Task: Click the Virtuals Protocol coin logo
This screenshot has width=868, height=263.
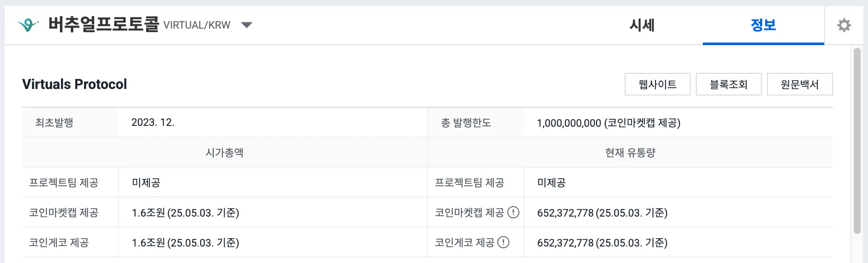Action: (27, 25)
